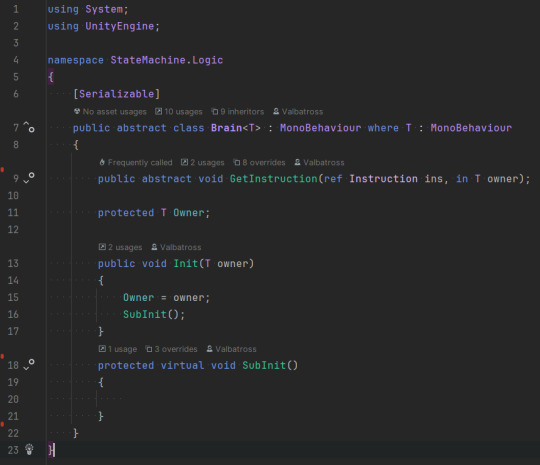Open the 'No asset usages' code lens hint
The image size is (540, 465).
point(110,112)
